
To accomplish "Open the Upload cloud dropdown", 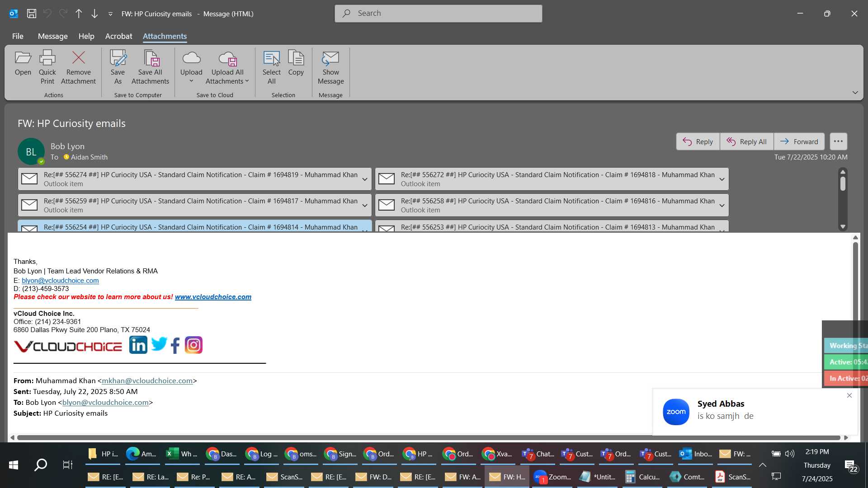I will pos(191,67).
